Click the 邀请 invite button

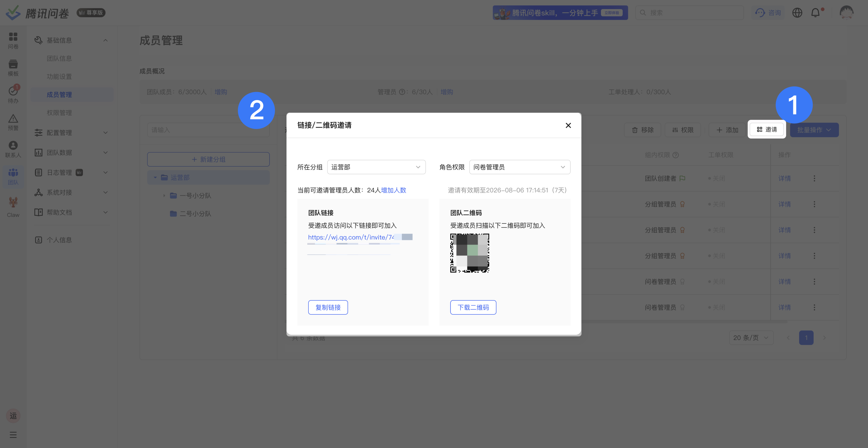pos(767,129)
